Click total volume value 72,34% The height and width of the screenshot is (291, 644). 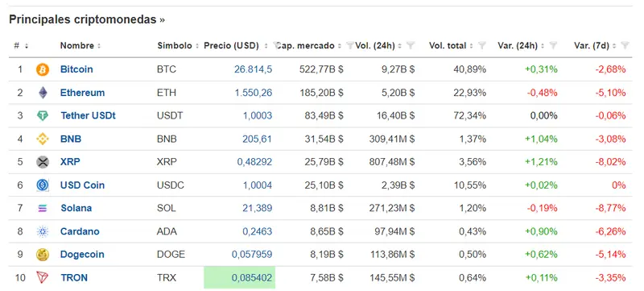coord(470,116)
